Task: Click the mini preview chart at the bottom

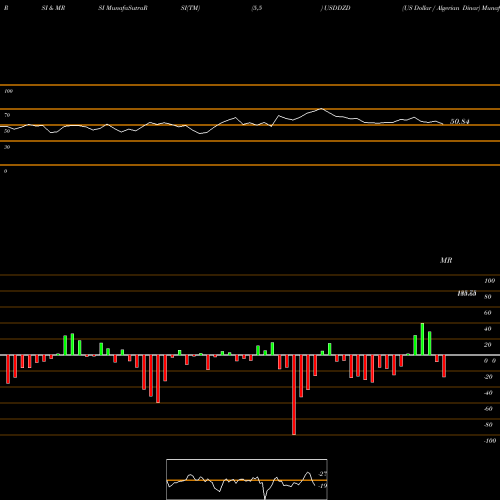Action: coord(247,479)
